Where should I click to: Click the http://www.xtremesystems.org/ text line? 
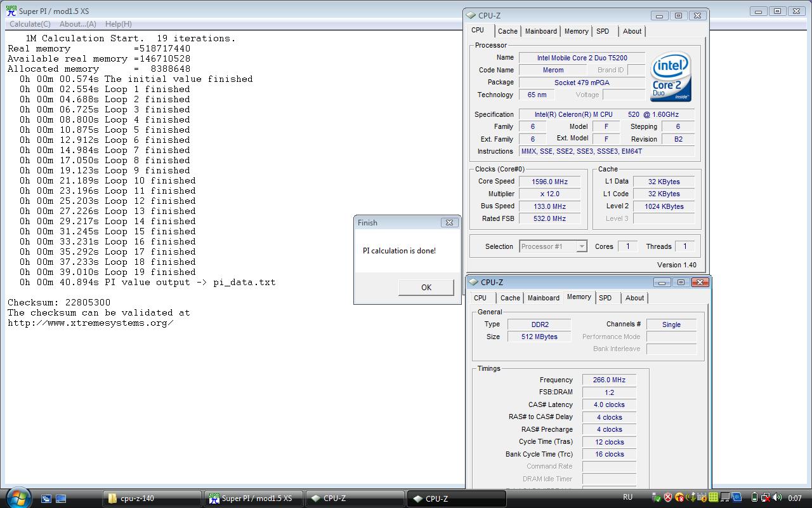(91, 323)
